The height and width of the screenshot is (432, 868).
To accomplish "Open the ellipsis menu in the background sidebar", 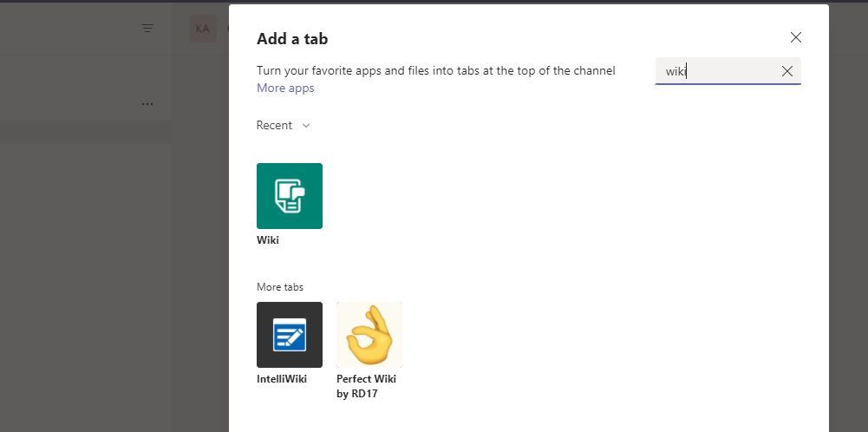I will [147, 104].
